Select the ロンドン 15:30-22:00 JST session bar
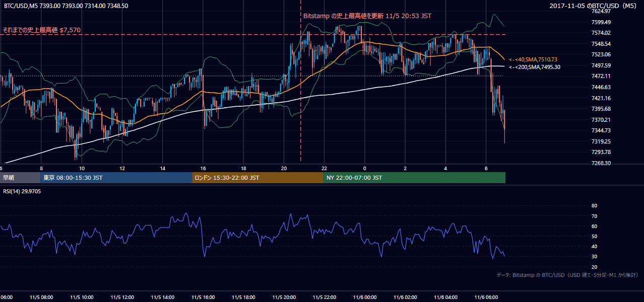This screenshot has height=302, width=644. point(257,178)
